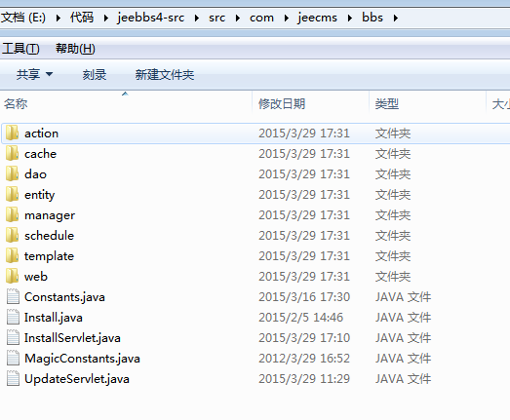Click the entity folder icon
Screen dimensions: 510x420
coord(13,194)
